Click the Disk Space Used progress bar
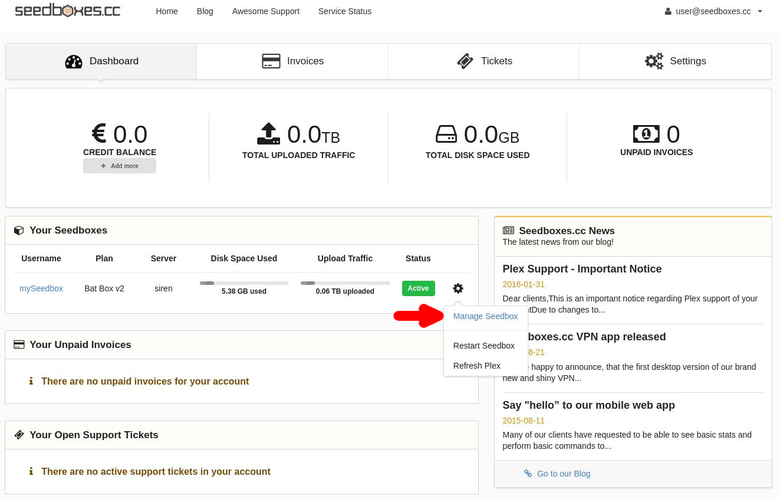 [244, 283]
